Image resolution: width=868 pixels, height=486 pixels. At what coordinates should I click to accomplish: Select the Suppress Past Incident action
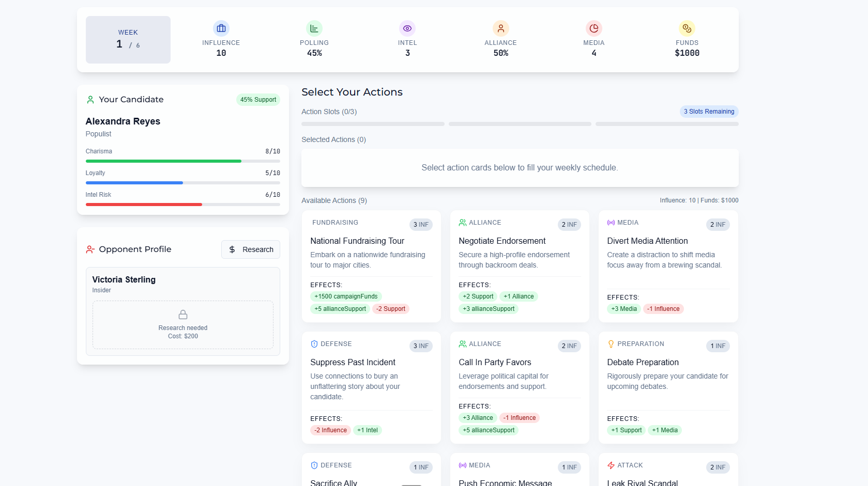(x=371, y=387)
